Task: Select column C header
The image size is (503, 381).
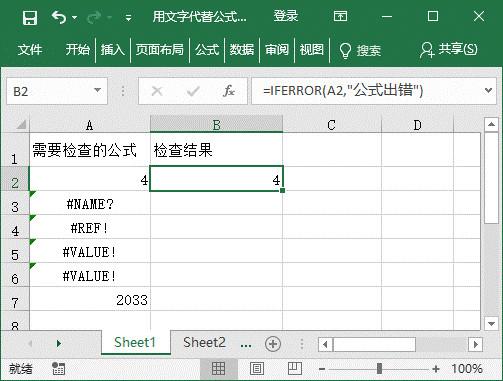Action: coord(332,125)
